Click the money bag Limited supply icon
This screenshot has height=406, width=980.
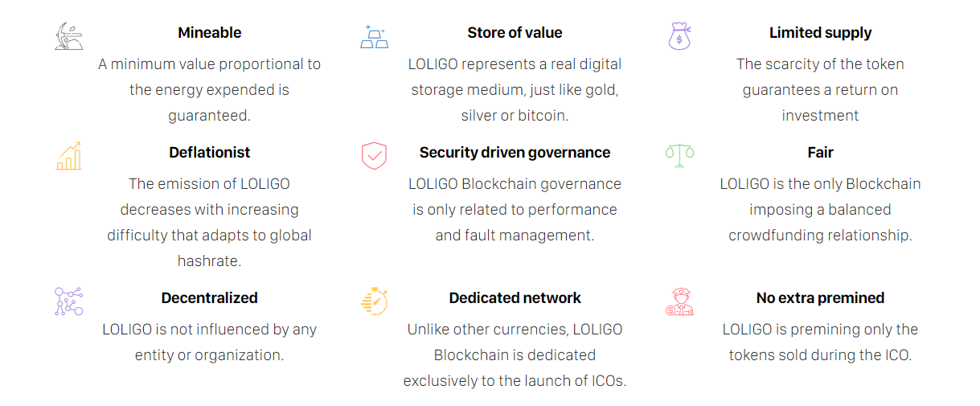(x=679, y=36)
